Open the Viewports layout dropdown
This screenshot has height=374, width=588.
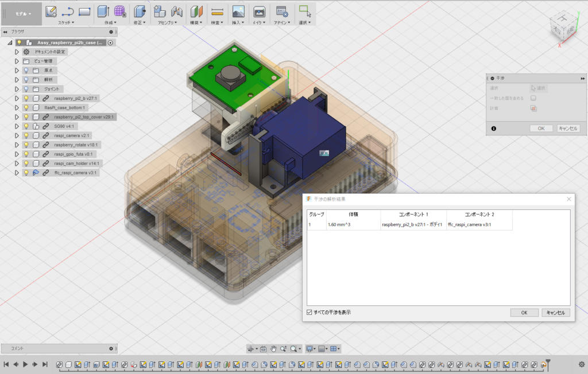pyautogui.click(x=335, y=349)
